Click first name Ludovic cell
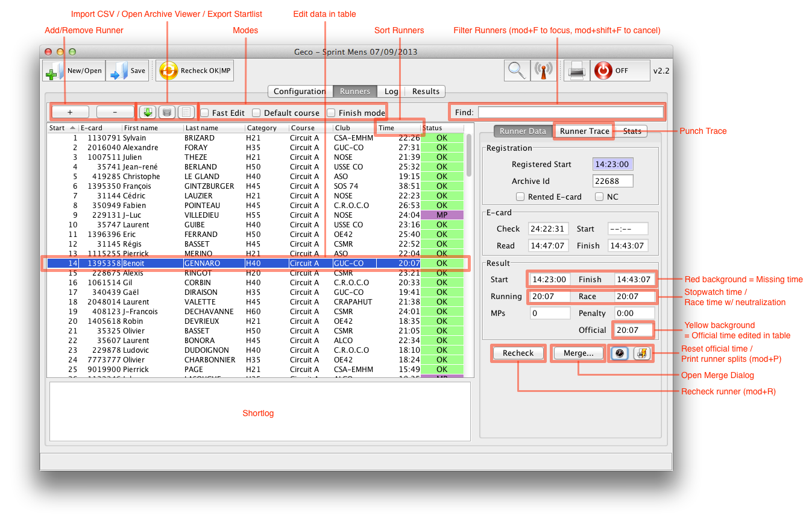The width and height of the screenshot is (812, 524). click(153, 350)
